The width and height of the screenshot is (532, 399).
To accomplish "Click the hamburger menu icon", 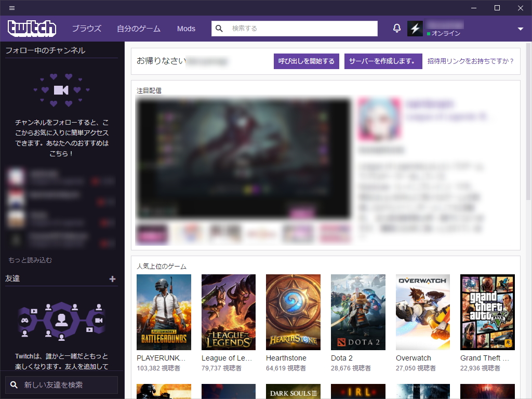I will (x=11, y=8).
